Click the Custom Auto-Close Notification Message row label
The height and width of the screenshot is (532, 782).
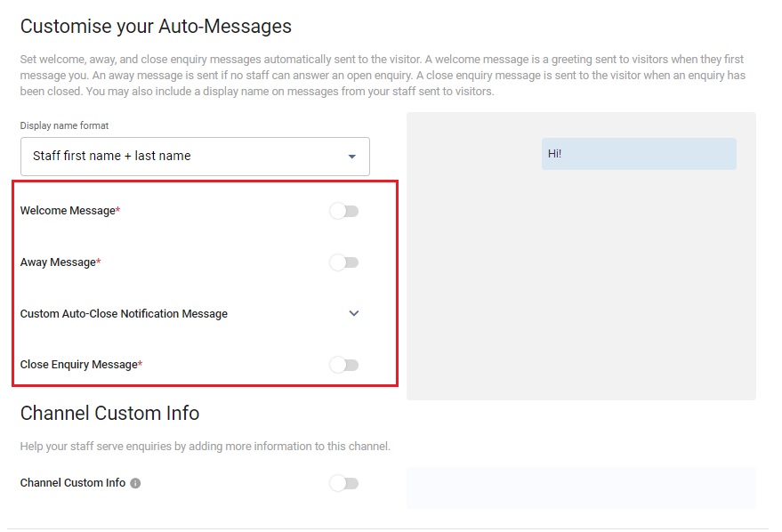pos(124,314)
